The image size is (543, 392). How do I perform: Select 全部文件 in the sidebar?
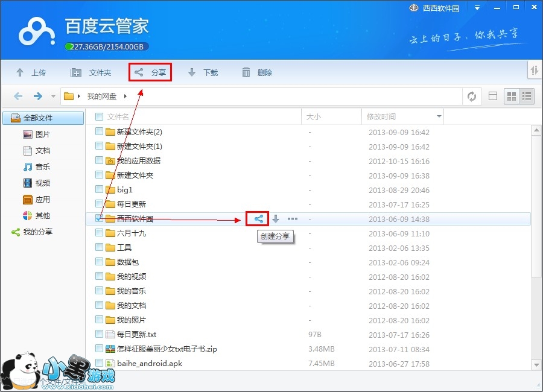coord(43,118)
